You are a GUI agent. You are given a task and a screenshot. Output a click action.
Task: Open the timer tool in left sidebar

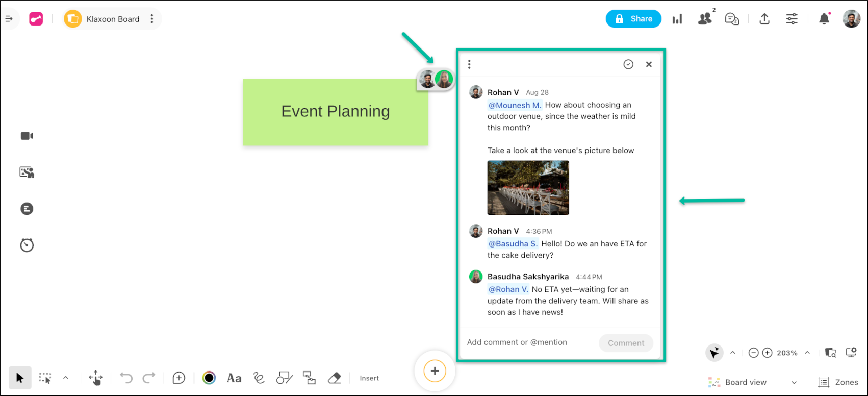(x=27, y=245)
